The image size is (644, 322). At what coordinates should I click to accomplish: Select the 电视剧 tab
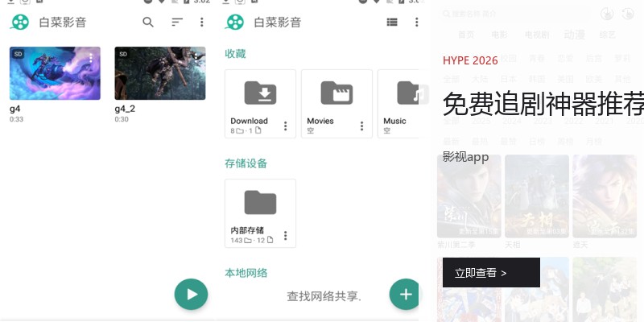(537, 35)
